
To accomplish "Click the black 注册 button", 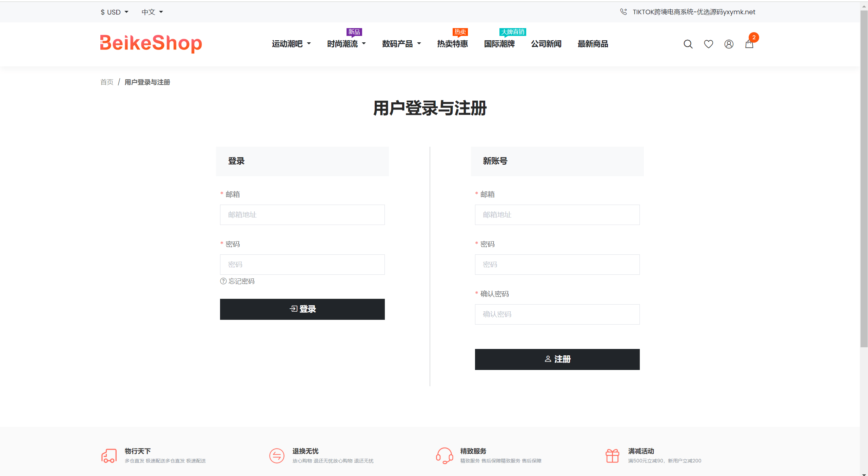I will (x=557, y=359).
